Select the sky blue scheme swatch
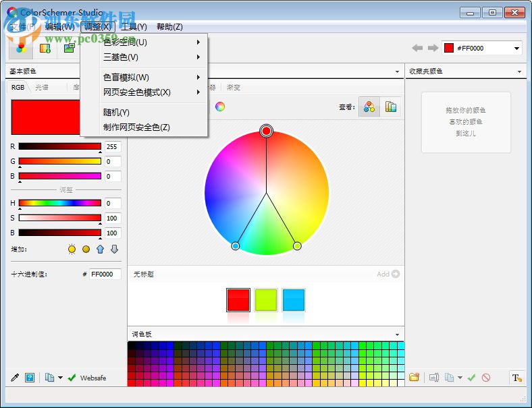Viewport: 532px width, 408px height. coord(294,300)
